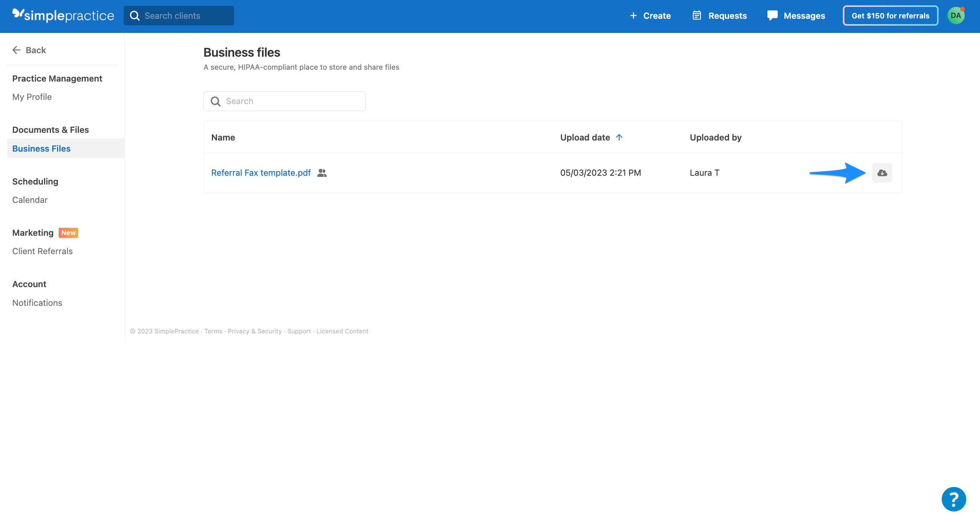Open the DA profile avatar
980x526 pixels.
[x=956, y=16]
